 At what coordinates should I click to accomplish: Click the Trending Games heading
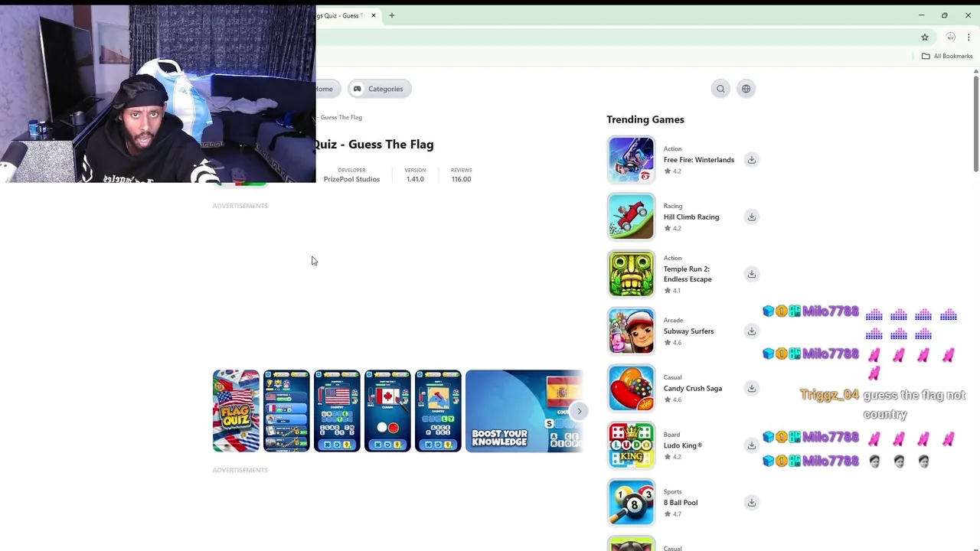coord(645,119)
